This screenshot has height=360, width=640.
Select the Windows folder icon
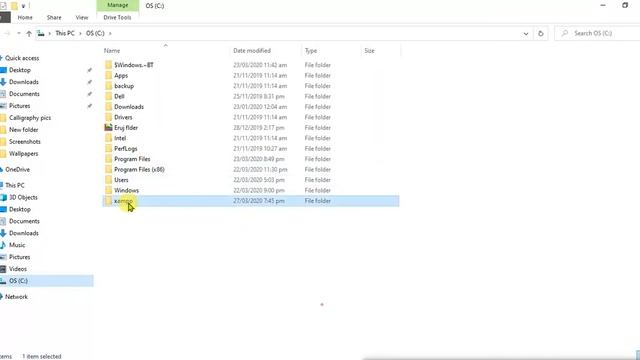coord(108,190)
